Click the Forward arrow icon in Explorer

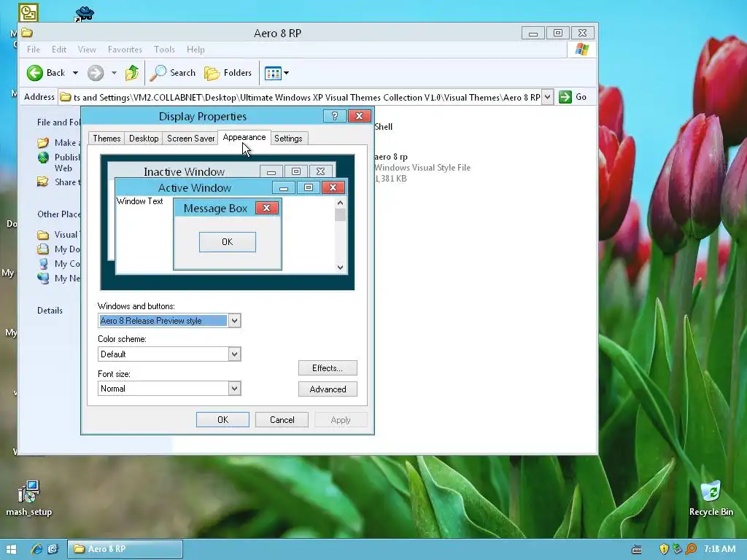[x=96, y=73]
